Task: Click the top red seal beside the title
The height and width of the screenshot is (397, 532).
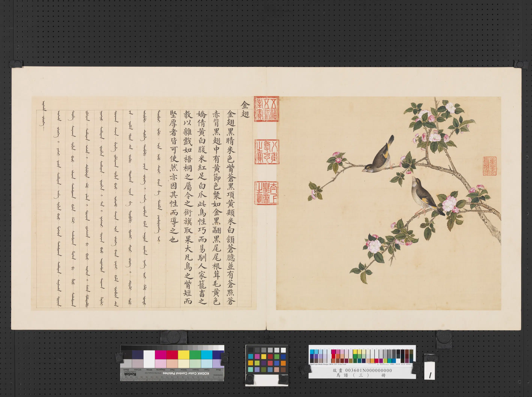Action: pyautogui.click(x=266, y=109)
